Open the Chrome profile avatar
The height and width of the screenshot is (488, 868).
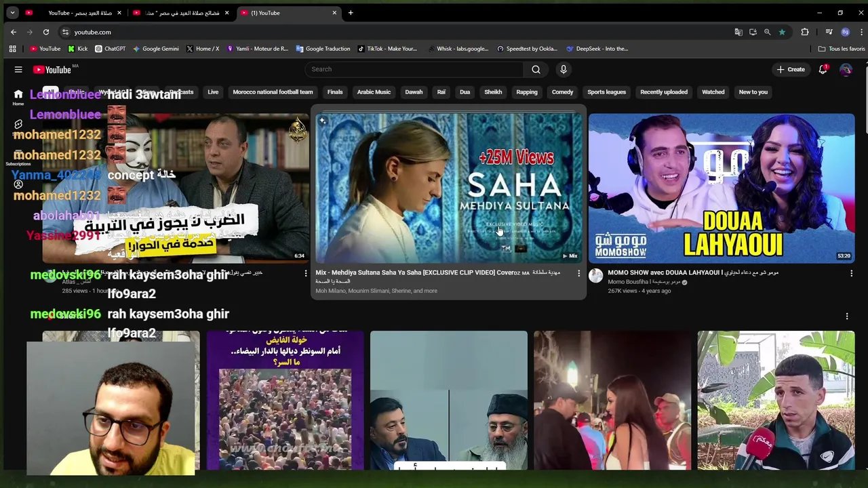(845, 32)
